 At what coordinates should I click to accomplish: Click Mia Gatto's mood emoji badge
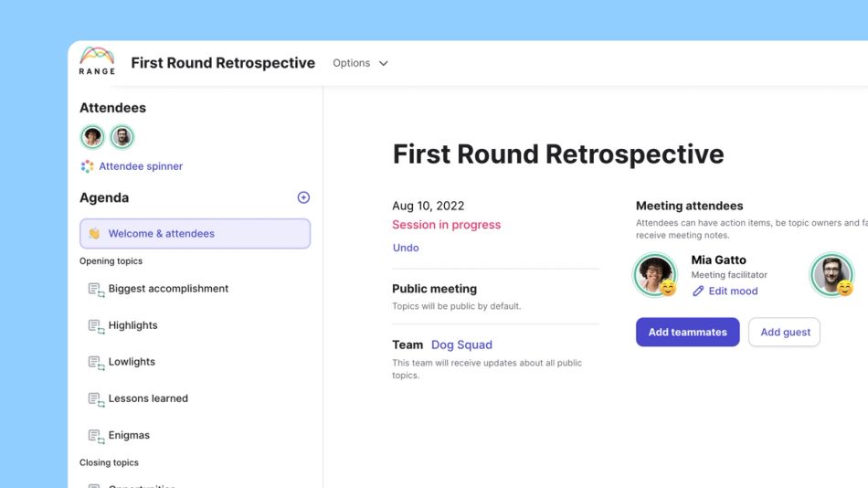point(668,289)
